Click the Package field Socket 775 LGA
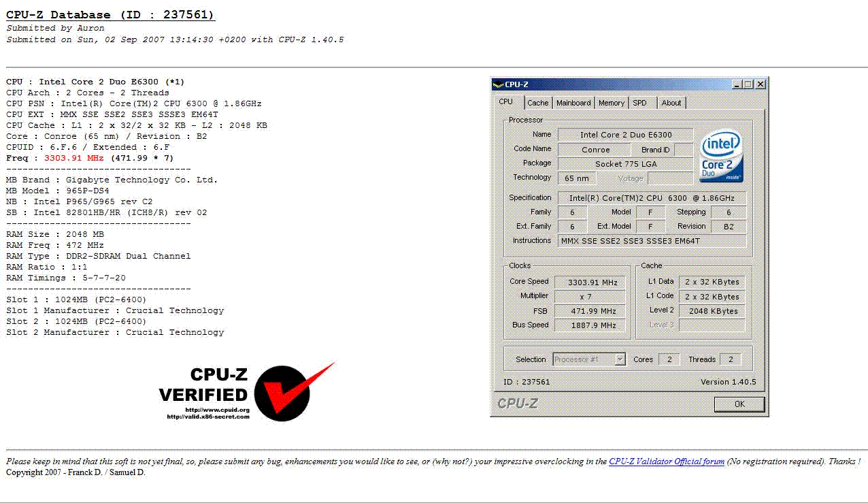 [626, 164]
